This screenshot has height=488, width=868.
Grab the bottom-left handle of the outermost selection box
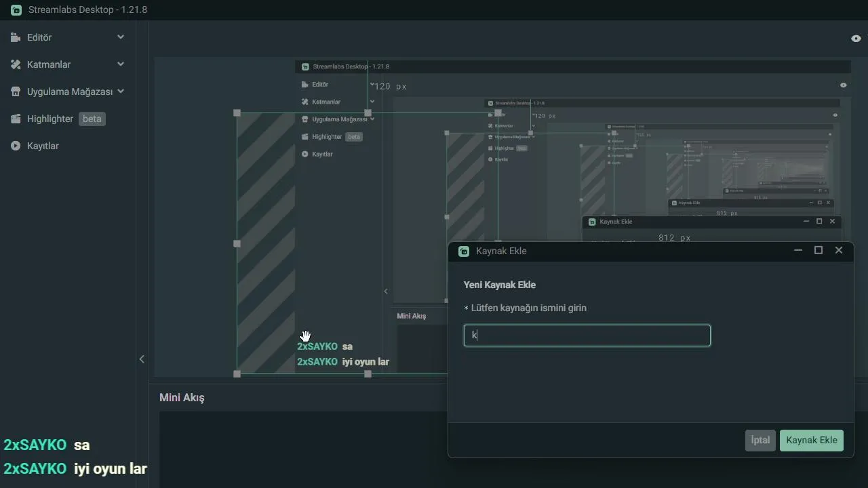[237, 373]
